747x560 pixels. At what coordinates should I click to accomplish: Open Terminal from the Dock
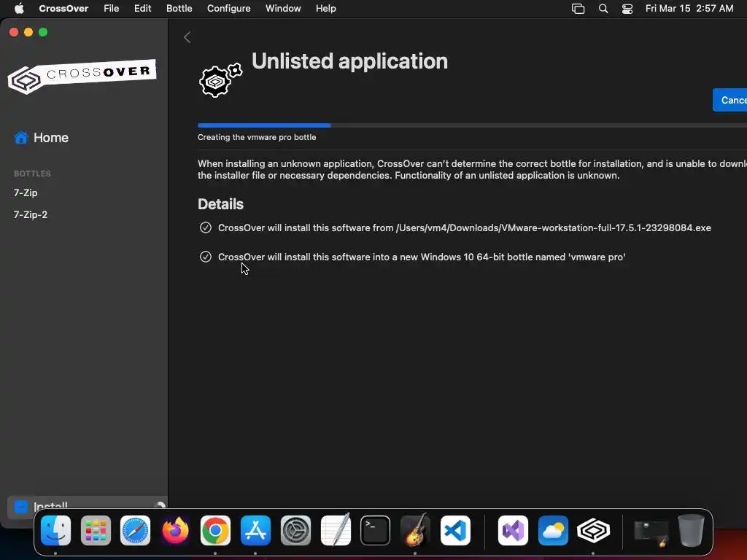click(376, 530)
